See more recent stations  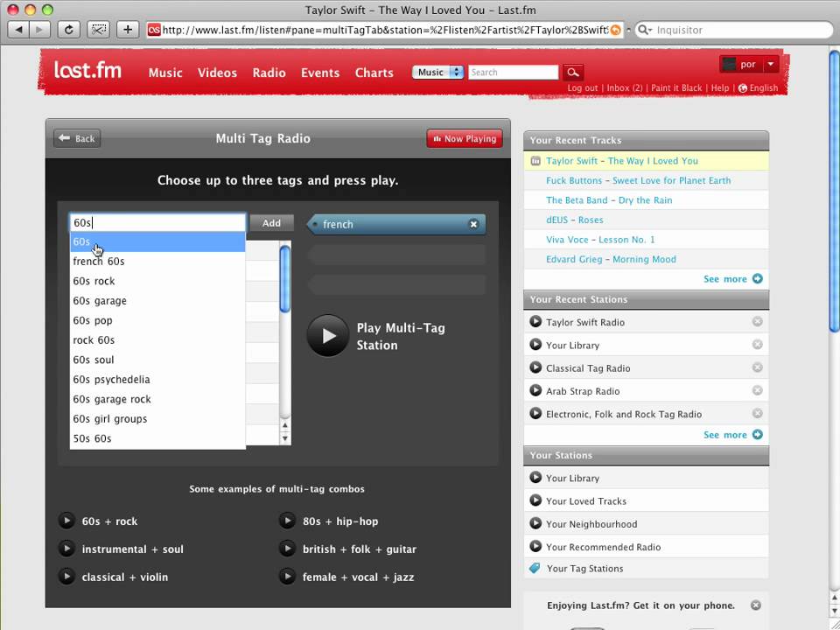point(732,435)
